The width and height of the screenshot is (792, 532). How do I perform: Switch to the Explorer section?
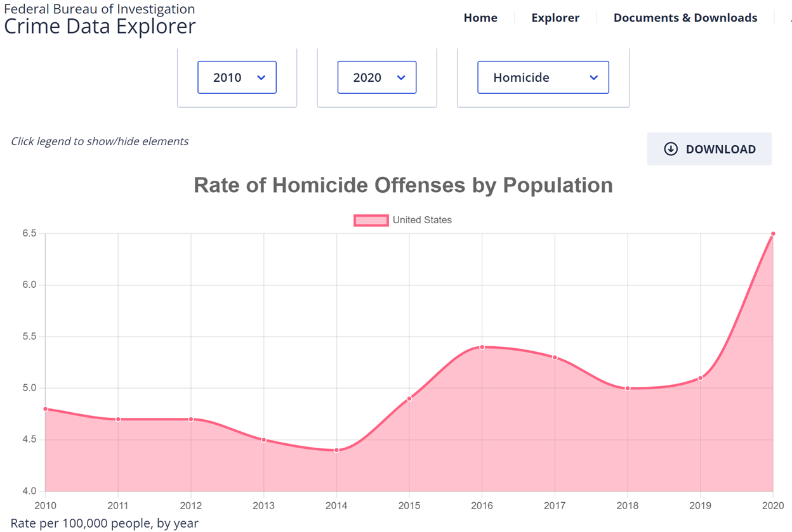[x=555, y=18]
